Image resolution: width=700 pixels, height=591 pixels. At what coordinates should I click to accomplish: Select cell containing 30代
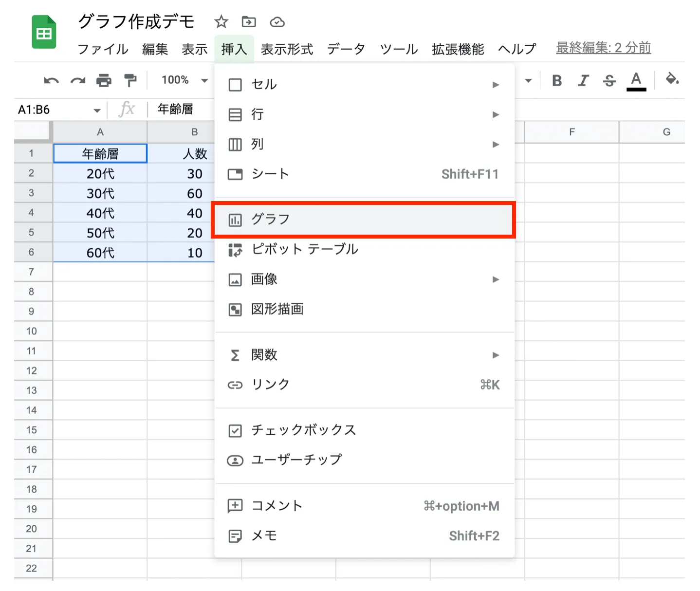pos(100,193)
